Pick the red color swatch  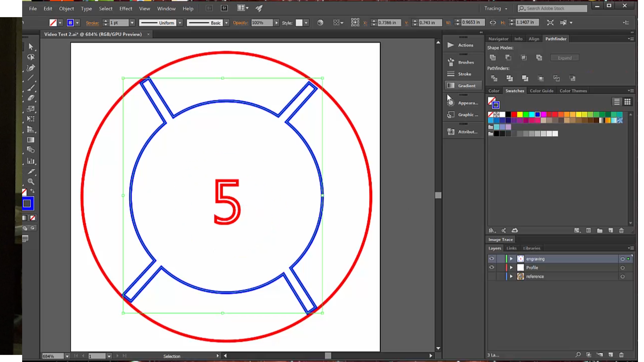click(x=514, y=115)
